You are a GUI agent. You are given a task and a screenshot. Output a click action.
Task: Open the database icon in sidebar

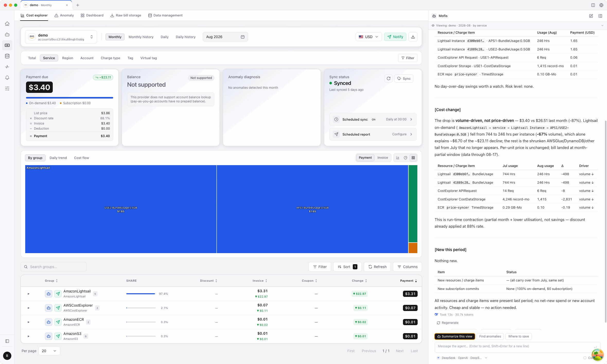pyautogui.click(x=7, y=56)
